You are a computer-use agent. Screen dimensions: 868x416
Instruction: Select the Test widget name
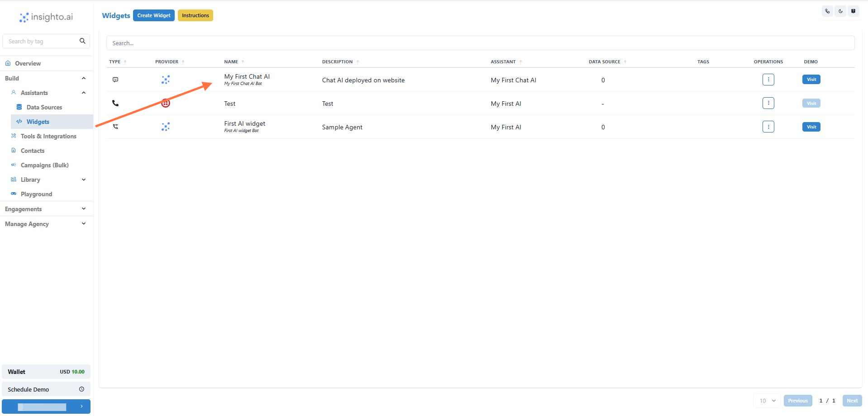point(230,104)
